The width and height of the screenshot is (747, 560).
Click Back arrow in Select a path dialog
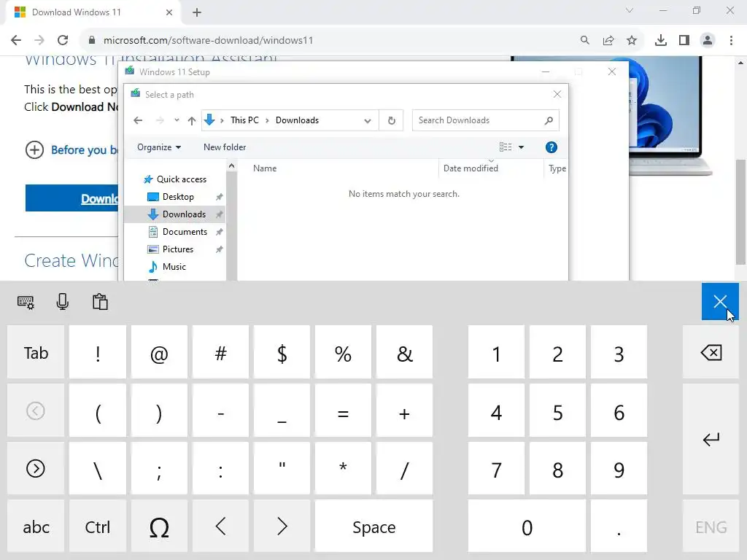pyautogui.click(x=138, y=120)
